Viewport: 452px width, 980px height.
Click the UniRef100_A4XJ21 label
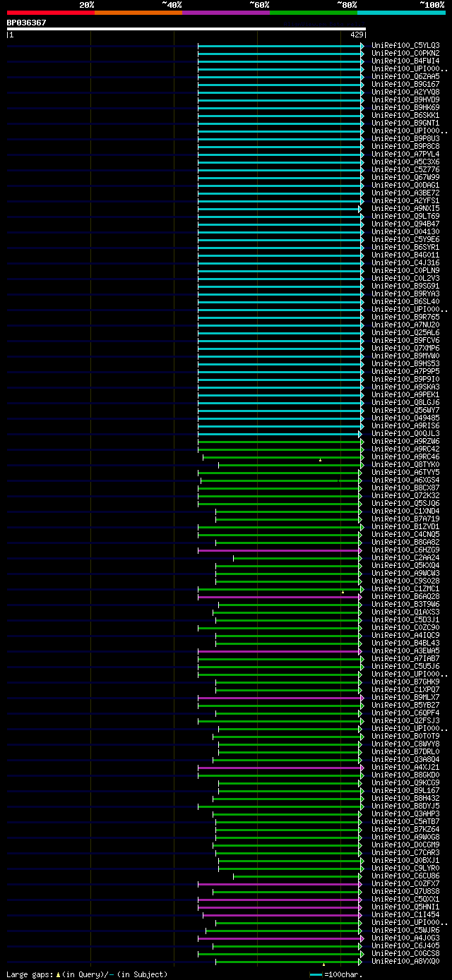[405, 768]
